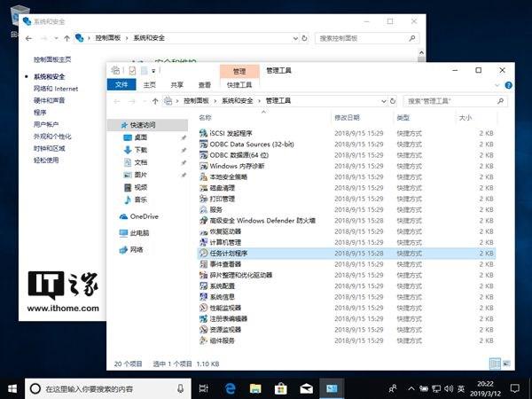Select the 计算机管理 icon
532x399 pixels.
click(203, 242)
